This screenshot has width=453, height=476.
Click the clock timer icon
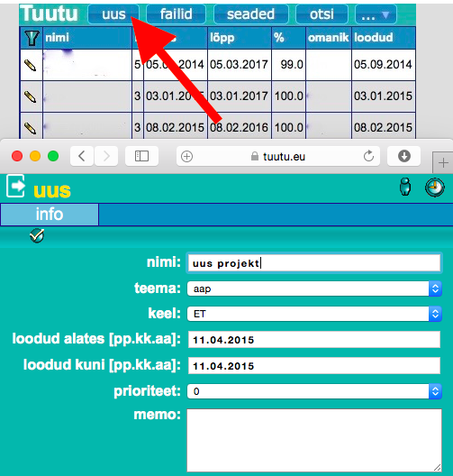pos(434,188)
